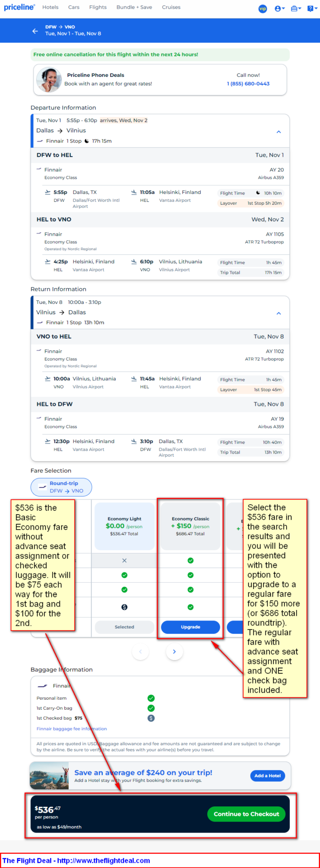The width and height of the screenshot is (320, 868).
Task: Click the 'Free online cancellation' banner text
Action: click(116, 54)
